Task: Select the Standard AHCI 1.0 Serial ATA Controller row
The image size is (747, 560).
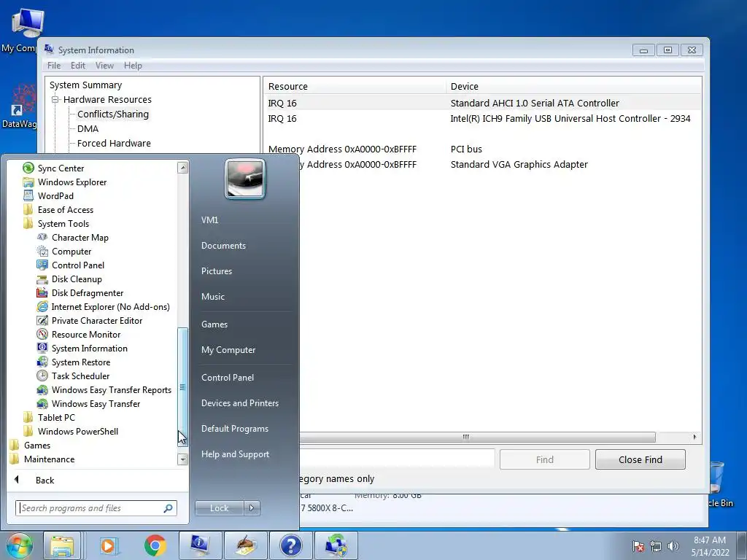Action: (482, 103)
